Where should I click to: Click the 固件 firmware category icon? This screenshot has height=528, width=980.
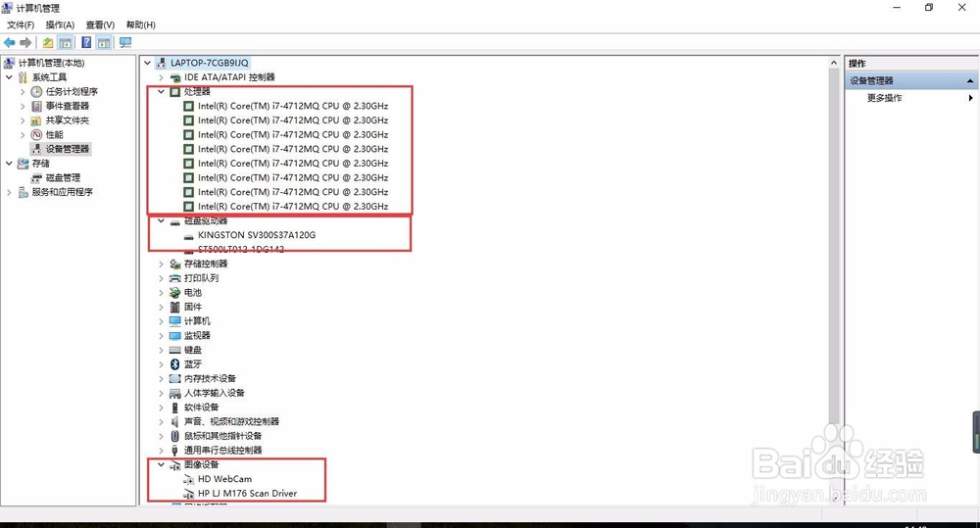pyautogui.click(x=175, y=307)
